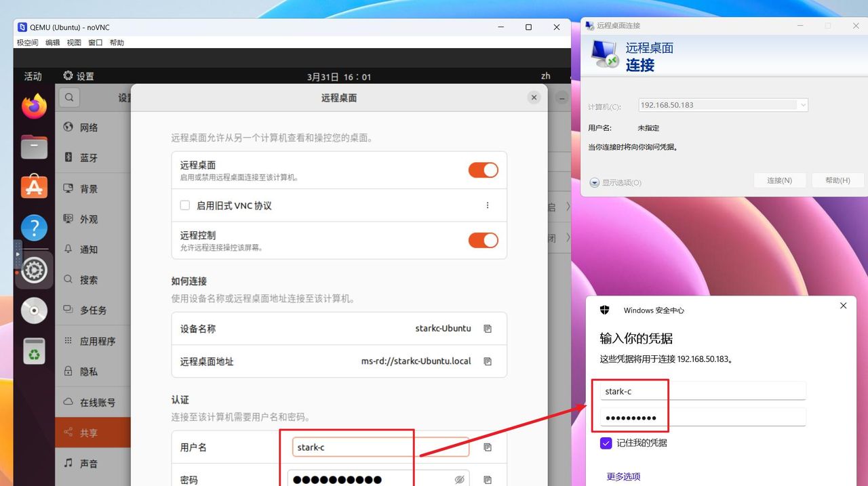The width and height of the screenshot is (868, 486).
Task: Open the three-dot menu for legacy VNC
Action: (487, 205)
